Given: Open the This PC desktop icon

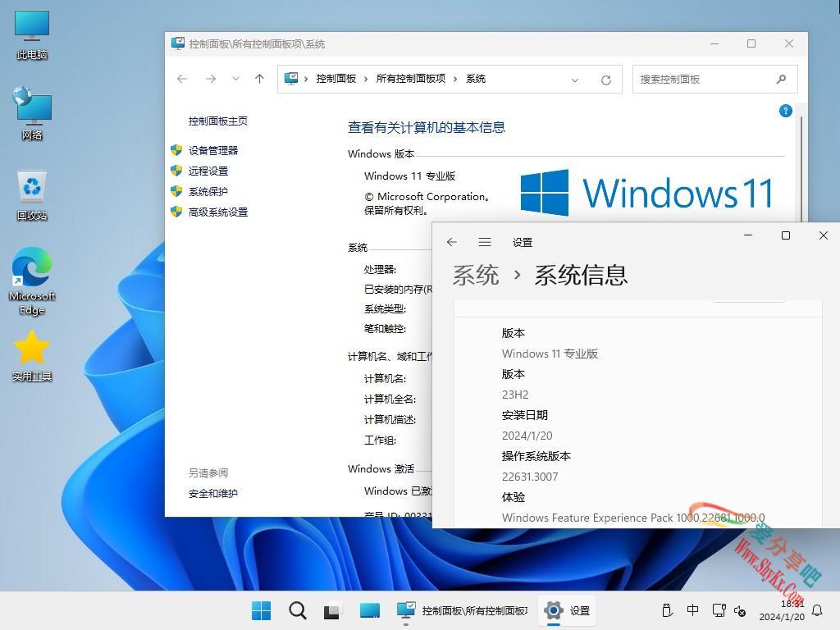Looking at the screenshot, I should (32, 34).
